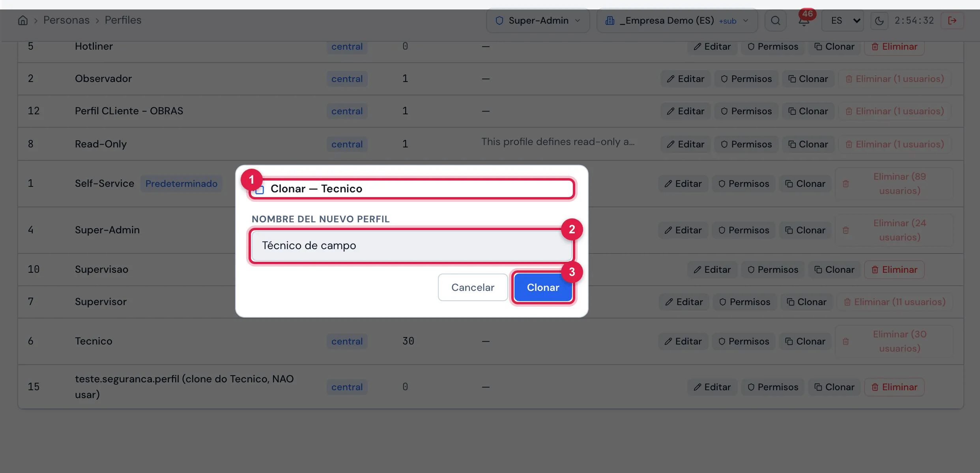
Task: Click trash icon for Super-Admin row
Action: pos(846,230)
